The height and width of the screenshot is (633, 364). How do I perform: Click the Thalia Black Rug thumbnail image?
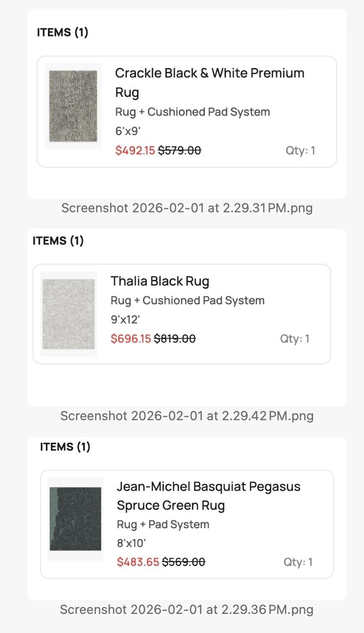(68, 314)
